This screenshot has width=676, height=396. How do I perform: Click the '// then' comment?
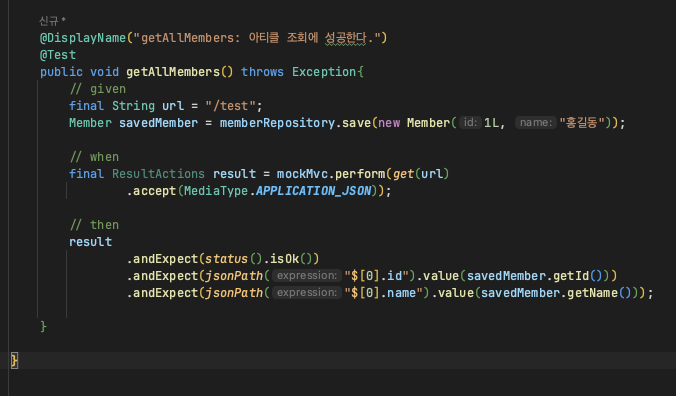coord(94,225)
